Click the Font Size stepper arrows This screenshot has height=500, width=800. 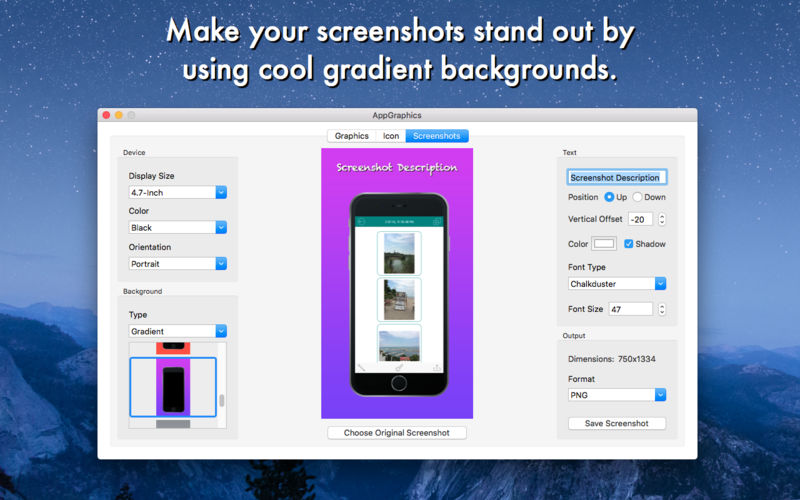pyautogui.click(x=662, y=309)
